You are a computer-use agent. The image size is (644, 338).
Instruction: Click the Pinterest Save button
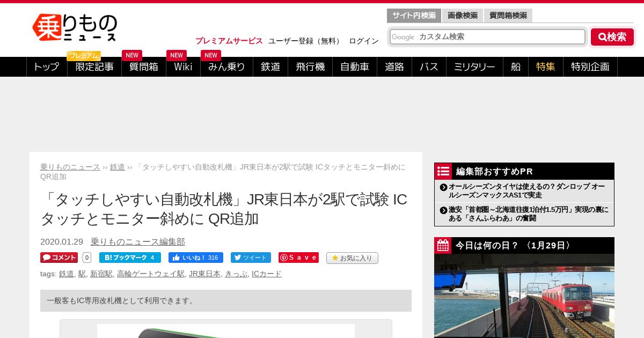click(x=298, y=258)
